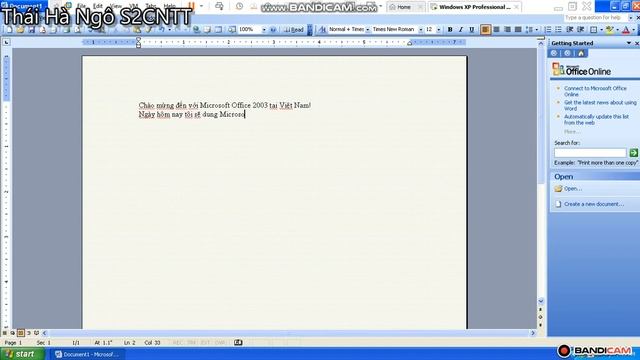The width and height of the screenshot is (640, 360).
Task: Click the Col 33 status bar entry
Action: (152, 343)
